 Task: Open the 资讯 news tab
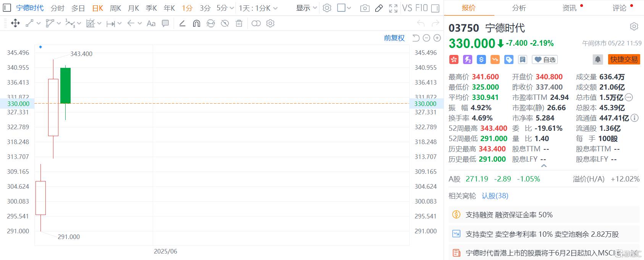[x=570, y=8]
